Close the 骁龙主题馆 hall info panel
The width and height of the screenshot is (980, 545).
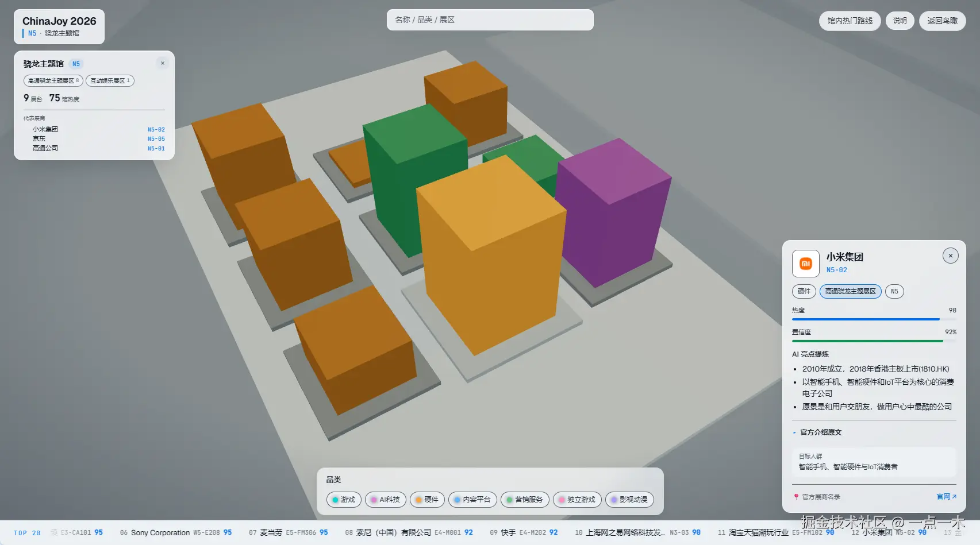click(163, 63)
